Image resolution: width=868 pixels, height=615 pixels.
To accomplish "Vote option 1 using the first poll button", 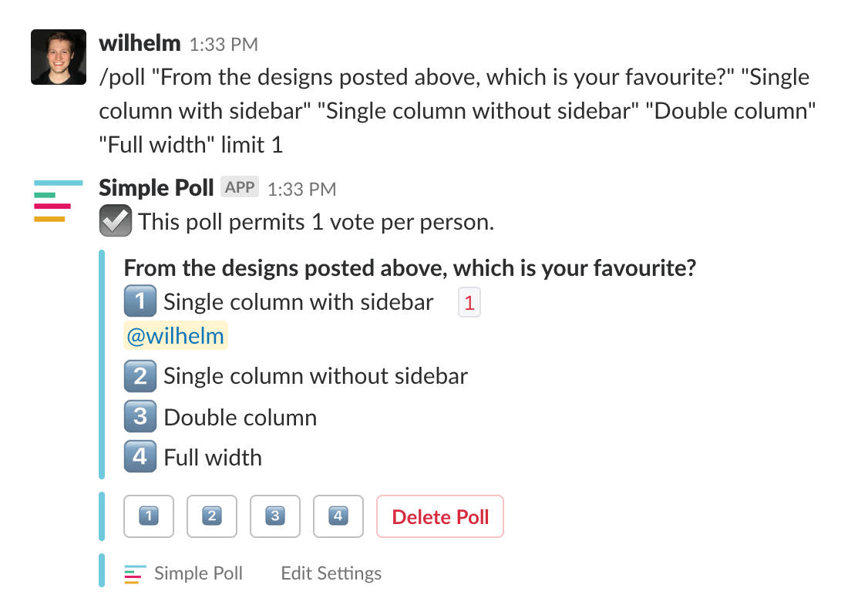I will tap(149, 516).
